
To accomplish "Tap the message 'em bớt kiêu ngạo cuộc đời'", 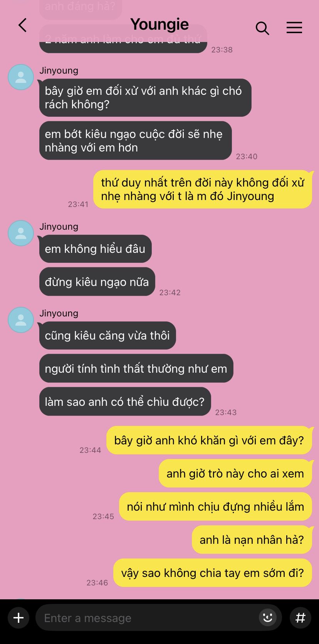I will coord(136,141).
